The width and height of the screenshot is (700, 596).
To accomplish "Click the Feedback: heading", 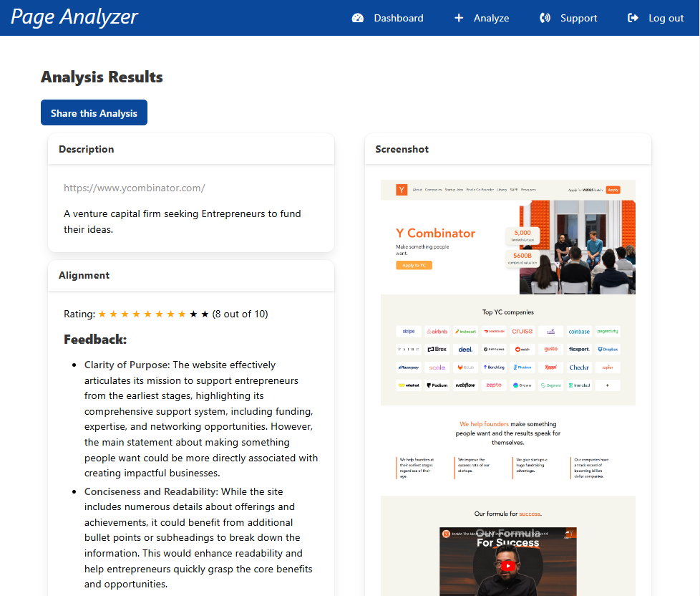I will pos(95,340).
